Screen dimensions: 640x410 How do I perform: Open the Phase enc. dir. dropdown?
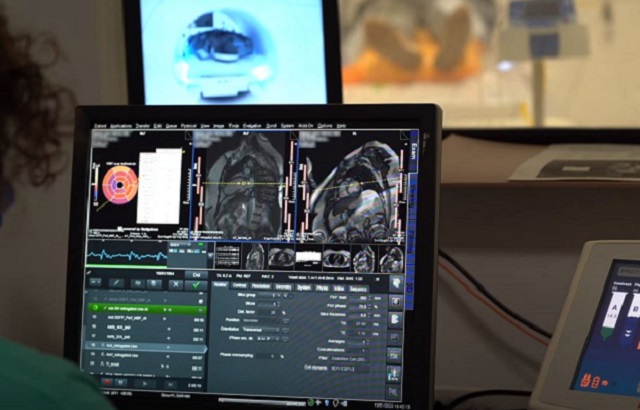point(268,339)
